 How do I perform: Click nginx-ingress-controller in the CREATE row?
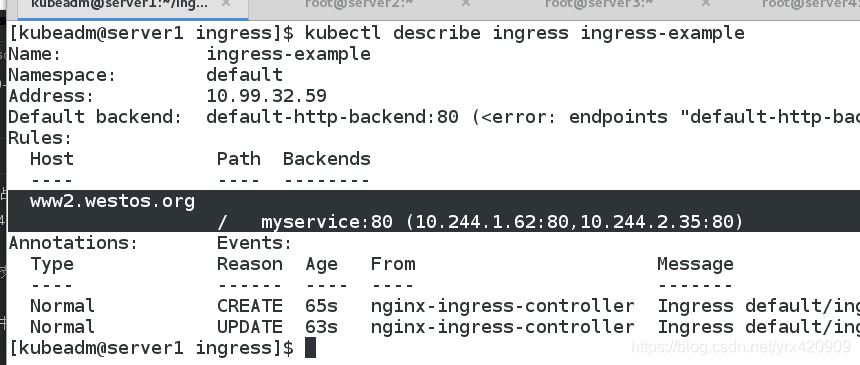coord(502,306)
